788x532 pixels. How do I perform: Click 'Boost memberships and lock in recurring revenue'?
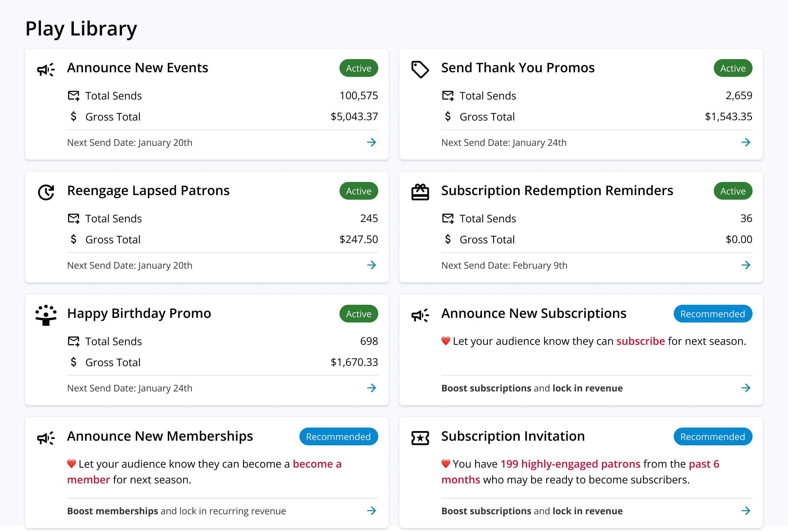click(176, 511)
